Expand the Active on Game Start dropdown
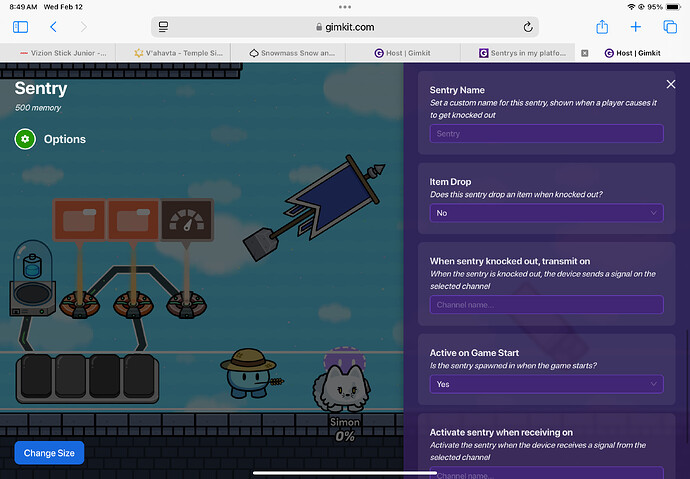 [546, 384]
